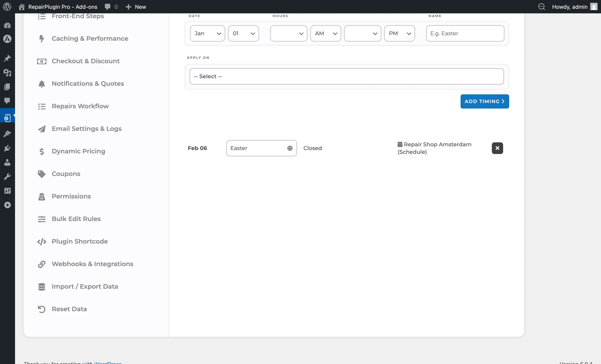Click the play circle icon in sidebar
Screen dimensions: 601x364
[7, 205]
